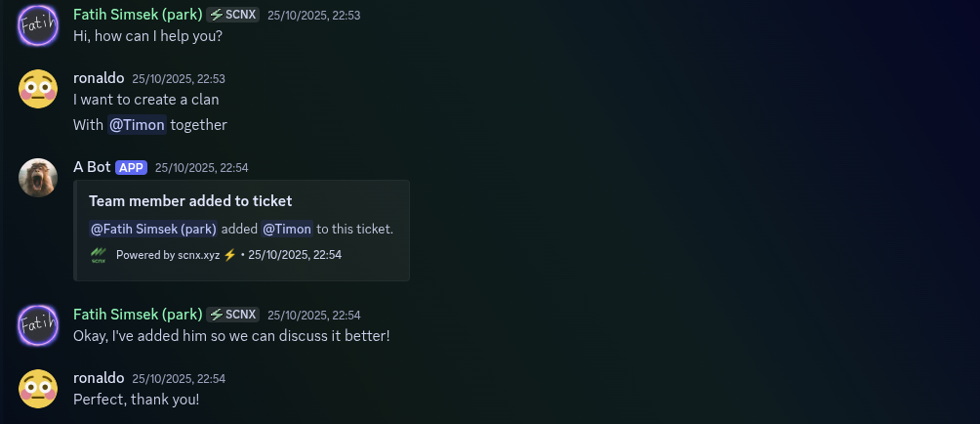
Task: Click the SCNX tag badge on Fatih's greeting message
Action: (232, 15)
